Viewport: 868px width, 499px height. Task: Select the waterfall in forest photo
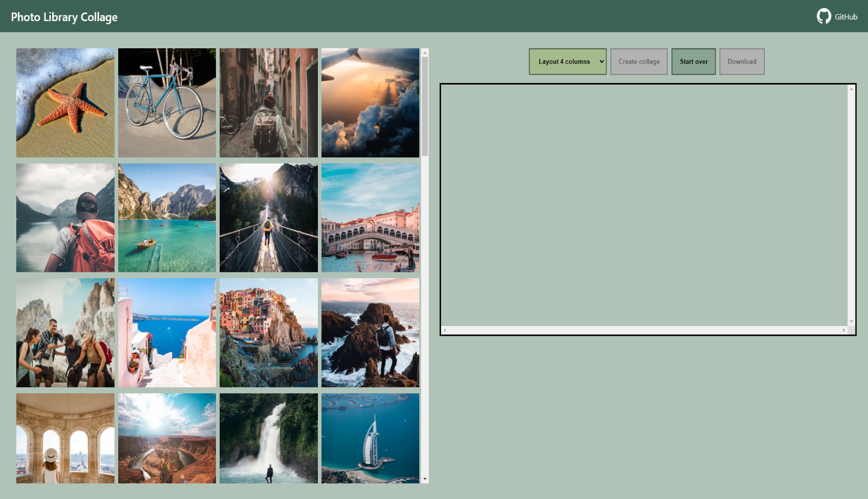click(x=269, y=438)
